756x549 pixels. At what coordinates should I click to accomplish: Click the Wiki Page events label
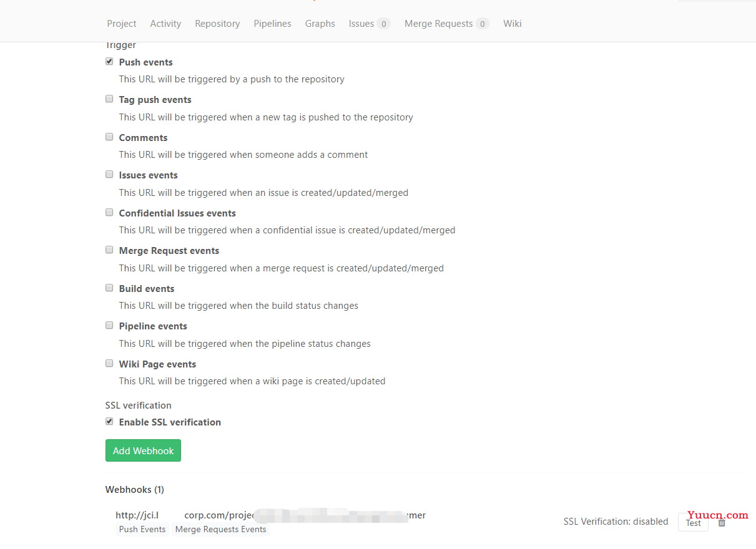(157, 364)
